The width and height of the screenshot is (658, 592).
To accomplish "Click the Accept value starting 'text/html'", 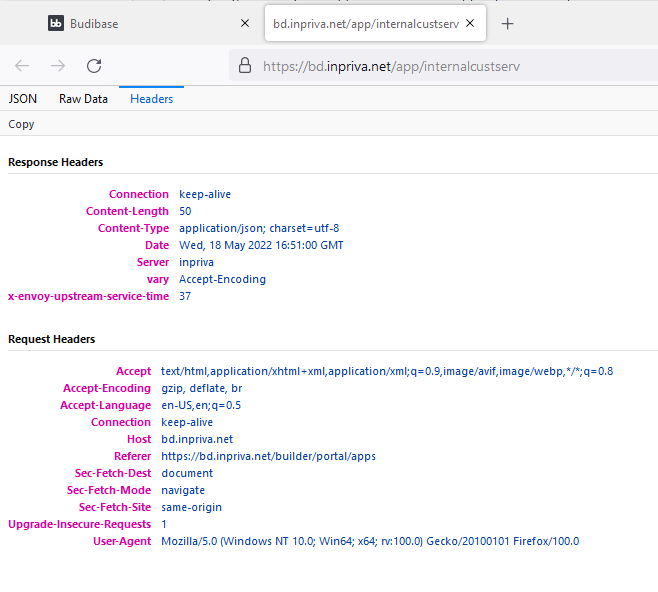I will tap(387, 371).
